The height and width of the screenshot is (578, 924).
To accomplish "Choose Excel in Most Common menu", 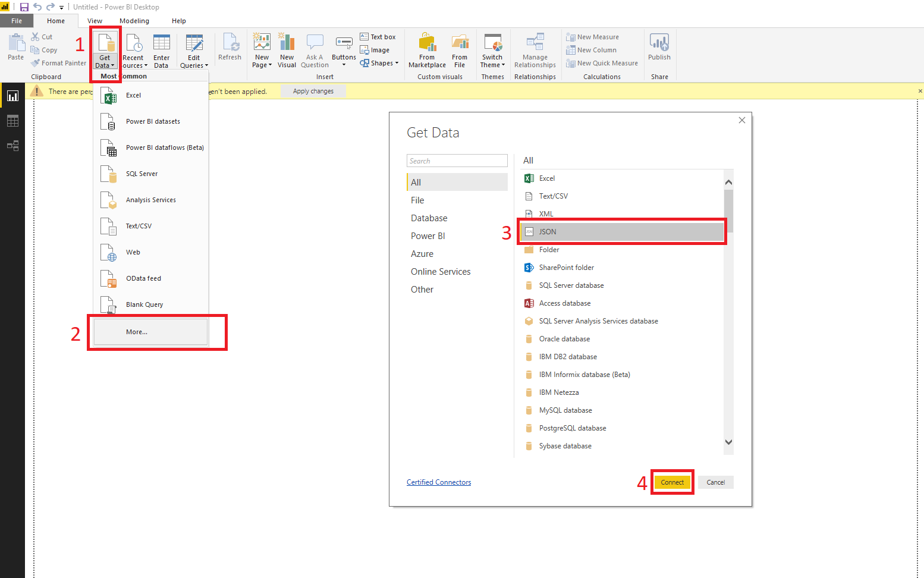I will click(x=151, y=95).
